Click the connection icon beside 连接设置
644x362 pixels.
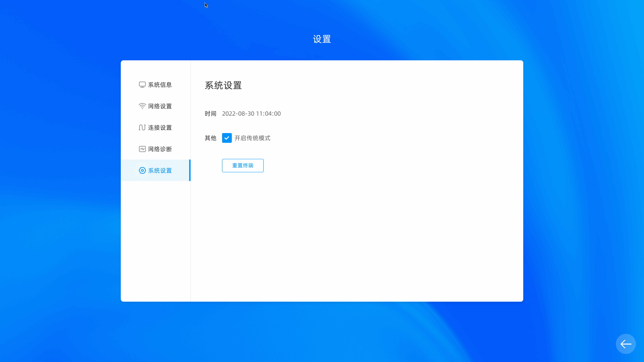(x=142, y=128)
